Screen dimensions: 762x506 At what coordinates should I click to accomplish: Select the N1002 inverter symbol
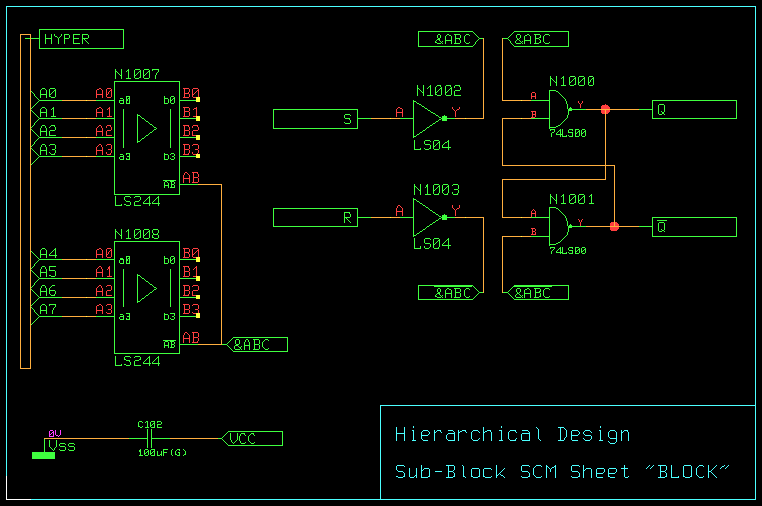click(x=427, y=119)
